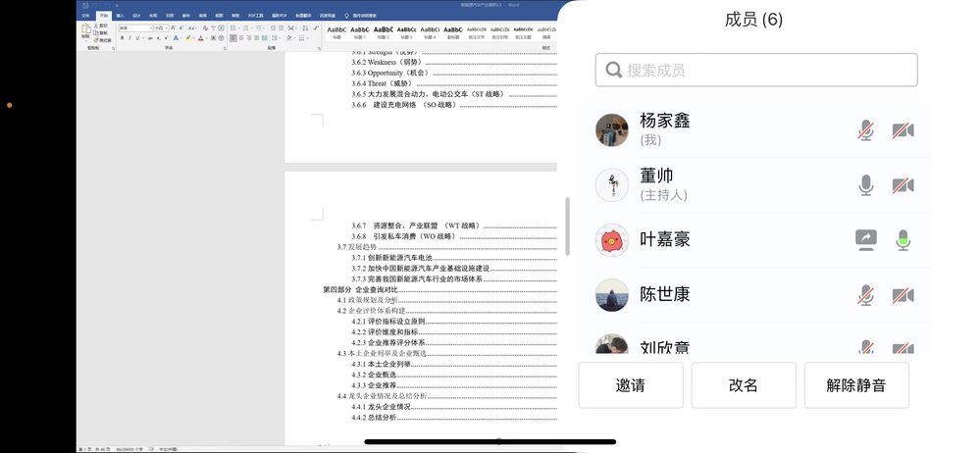The width and height of the screenshot is (980, 453).
Task: Switch to the 插入 ribbon tab
Action: tap(120, 16)
